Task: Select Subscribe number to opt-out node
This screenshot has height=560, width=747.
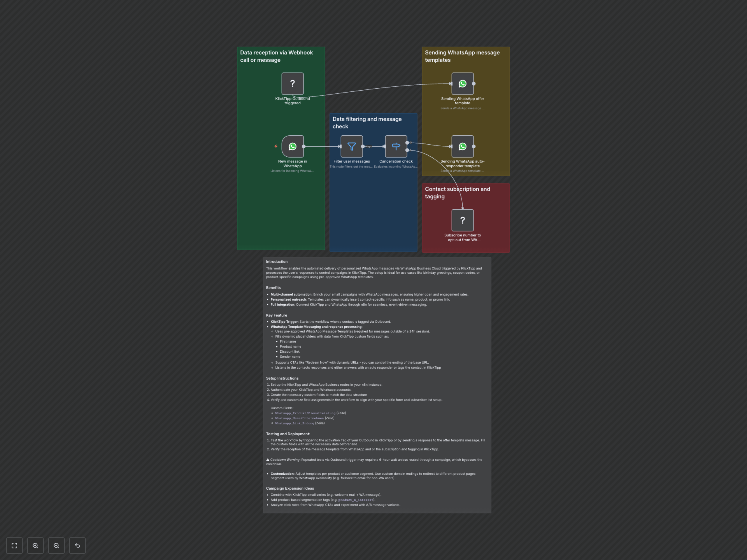Action: coord(462,220)
